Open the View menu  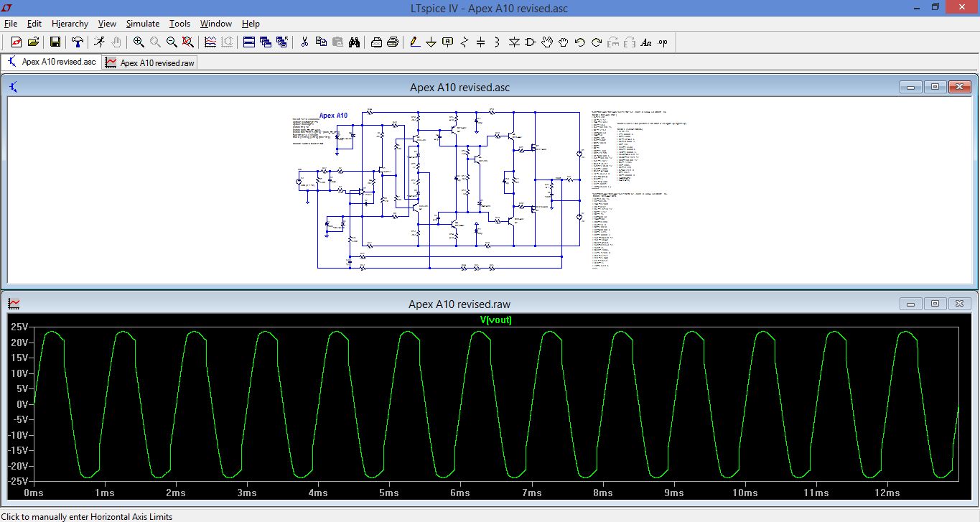[107, 24]
